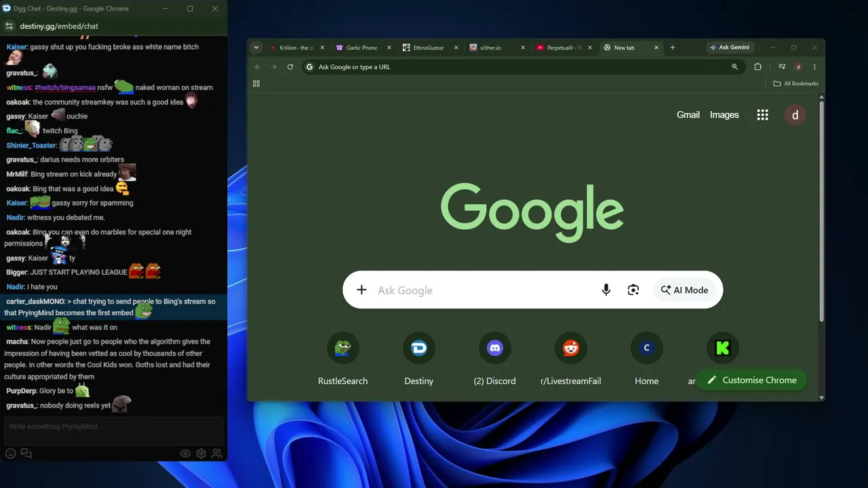Viewport: 868px width, 488px height.
Task: Click the zoom magnifier icon in address bar
Action: point(734,67)
